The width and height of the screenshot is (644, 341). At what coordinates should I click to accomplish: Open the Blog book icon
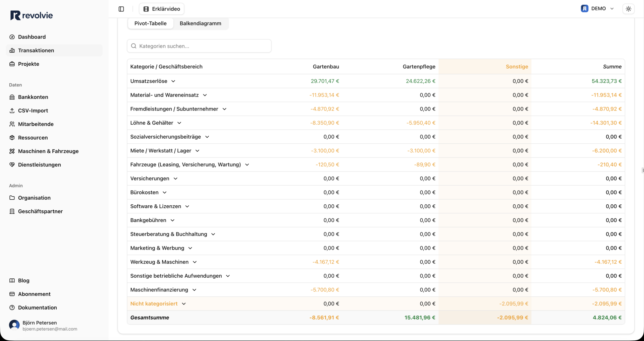click(12, 281)
